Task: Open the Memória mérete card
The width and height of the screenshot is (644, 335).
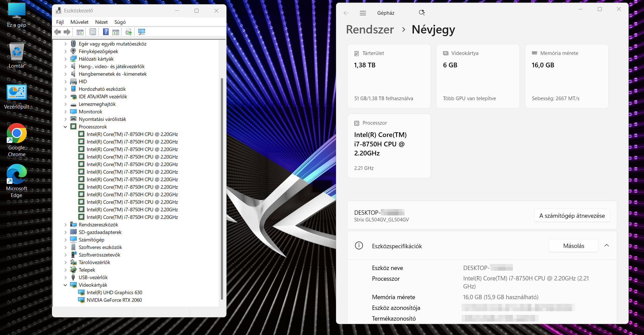Action: (567, 76)
